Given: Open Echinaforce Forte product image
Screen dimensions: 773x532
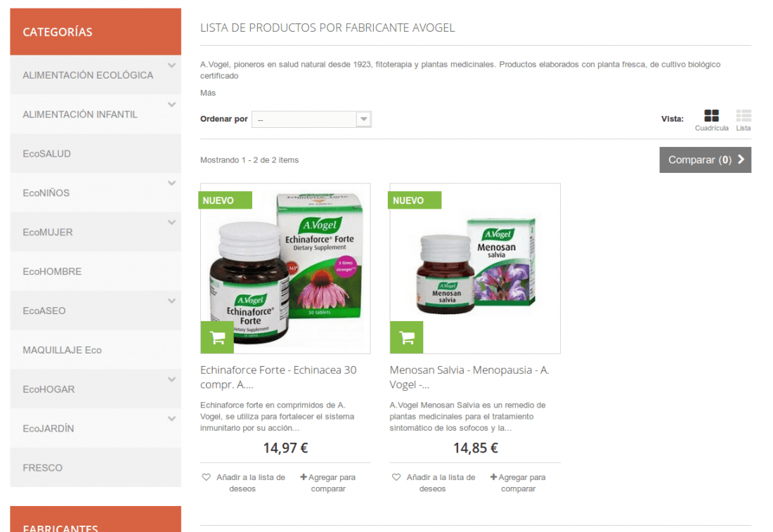Looking at the screenshot, I should (285, 268).
